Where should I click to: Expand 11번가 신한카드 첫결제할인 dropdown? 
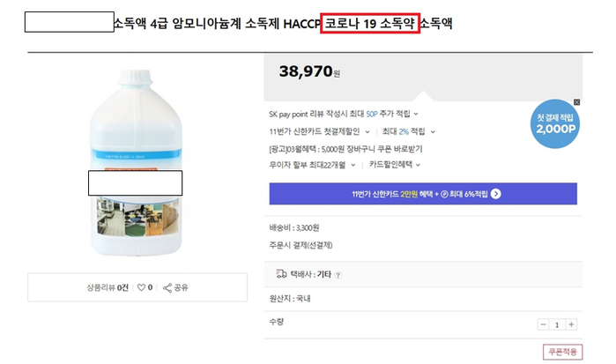(367, 132)
